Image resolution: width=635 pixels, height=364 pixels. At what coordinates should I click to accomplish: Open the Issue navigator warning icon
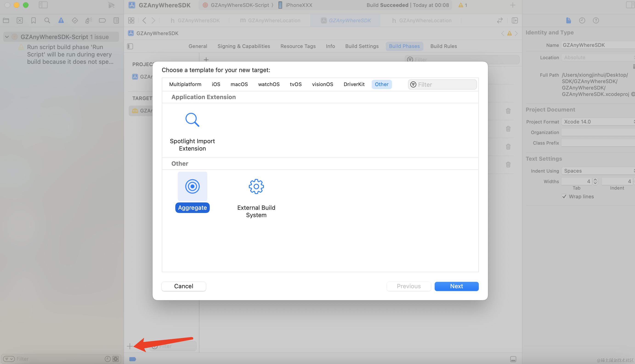tap(61, 20)
